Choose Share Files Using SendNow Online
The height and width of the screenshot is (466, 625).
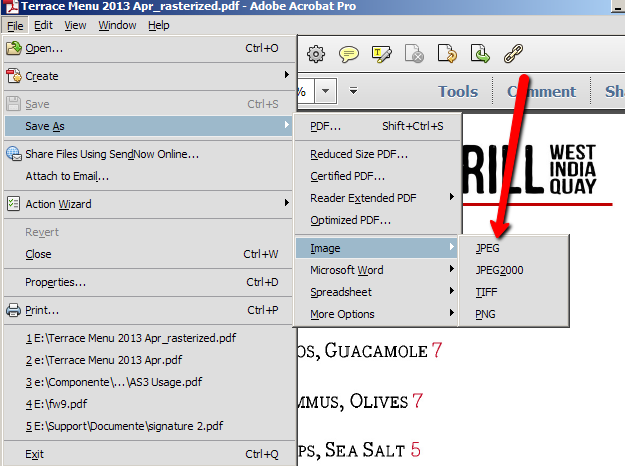point(148,154)
